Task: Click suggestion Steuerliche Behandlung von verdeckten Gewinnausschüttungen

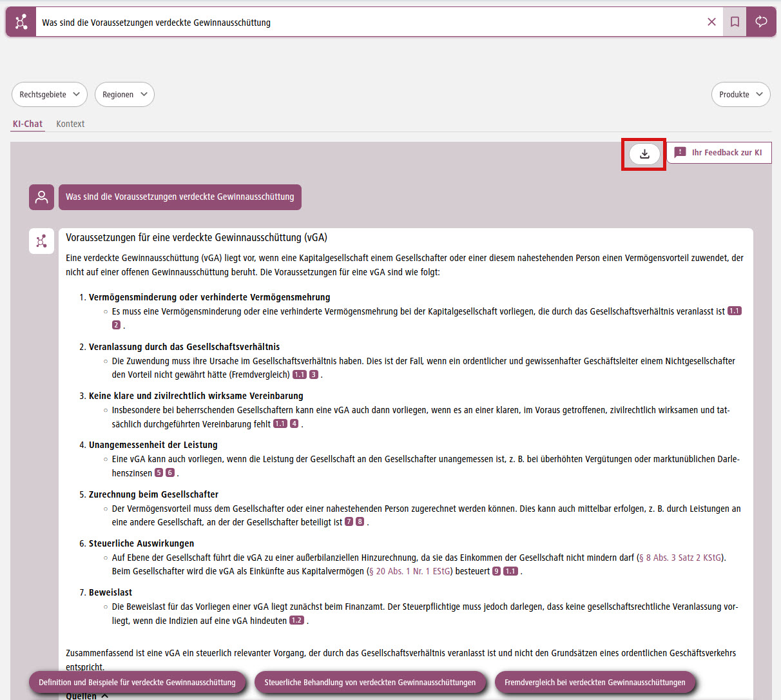Action: tap(370, 682)
